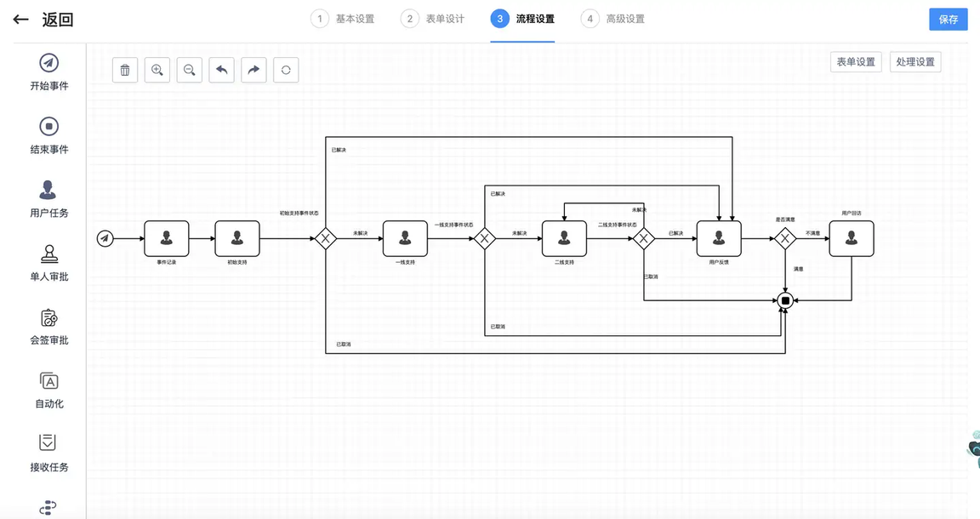Select the step 3 流程设置 tab
The image size is (980, 519).
(522, 19)
